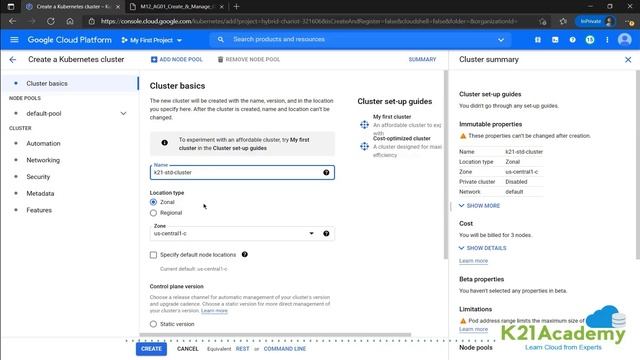This screenshot has height=360, width=640.
Task: Click the browser back arrow
Action: pos(13,21)
